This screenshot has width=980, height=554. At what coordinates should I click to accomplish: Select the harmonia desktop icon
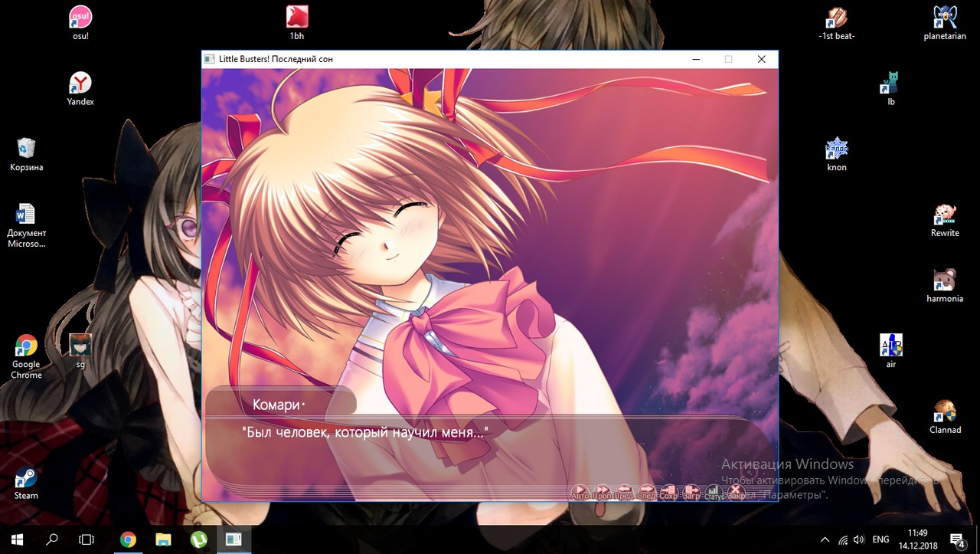click(945, 284)
